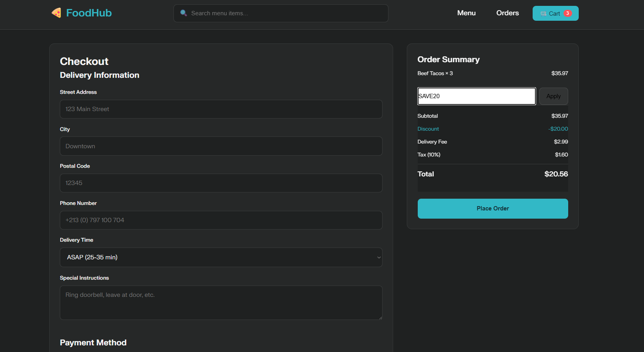Viewport: 644px width, 352px height.
Task: Click the Delivery Time chevron arrow
Action: point(378,257)
